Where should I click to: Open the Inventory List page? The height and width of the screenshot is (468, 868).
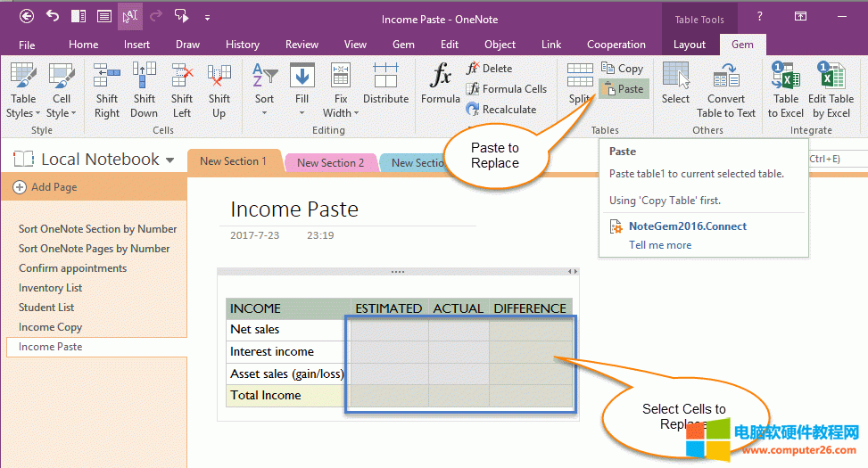(51, 288)
